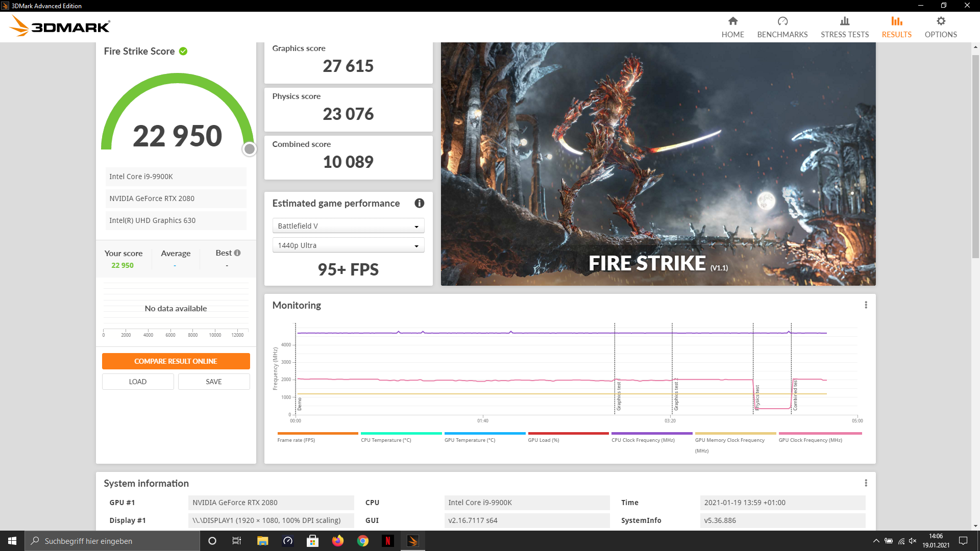Image resolution: width=980 pixels, height=551 pixels.
Task: Open Monitoring panel three-dot menu
Action: tap(866, 305)
